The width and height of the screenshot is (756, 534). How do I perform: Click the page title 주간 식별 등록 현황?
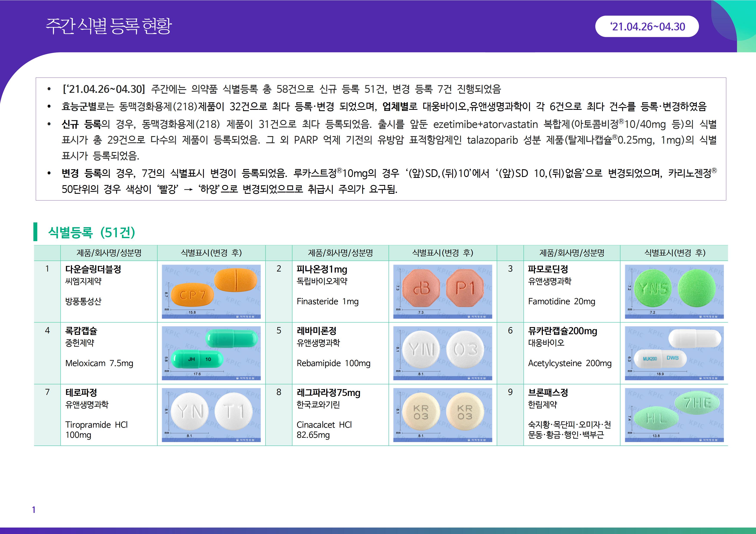click(109, 26)
